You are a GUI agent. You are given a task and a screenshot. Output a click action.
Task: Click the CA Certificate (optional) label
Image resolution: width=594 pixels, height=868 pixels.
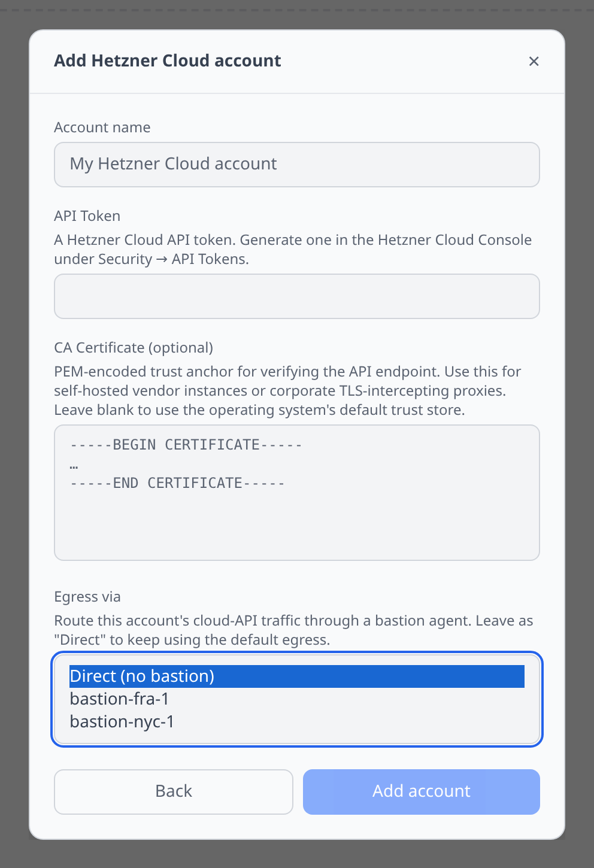click(134, 348)
